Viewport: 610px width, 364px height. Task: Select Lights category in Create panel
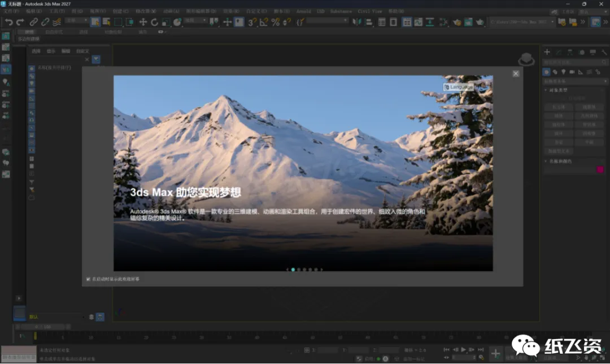click(563, 72)
